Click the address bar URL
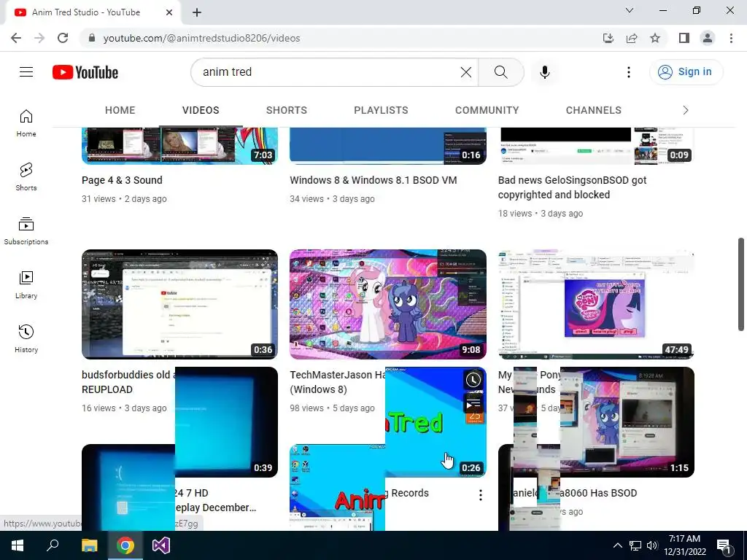 (201, 38)
